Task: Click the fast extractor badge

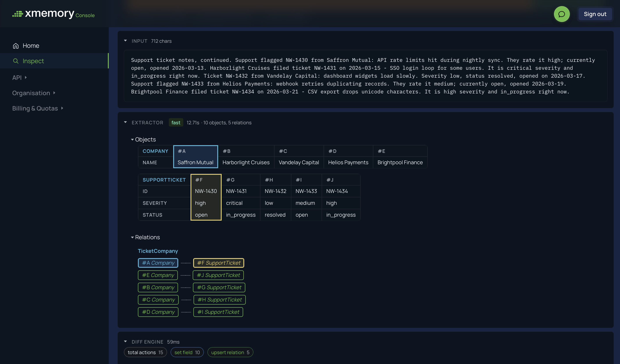Action: (x=176, y=123)
